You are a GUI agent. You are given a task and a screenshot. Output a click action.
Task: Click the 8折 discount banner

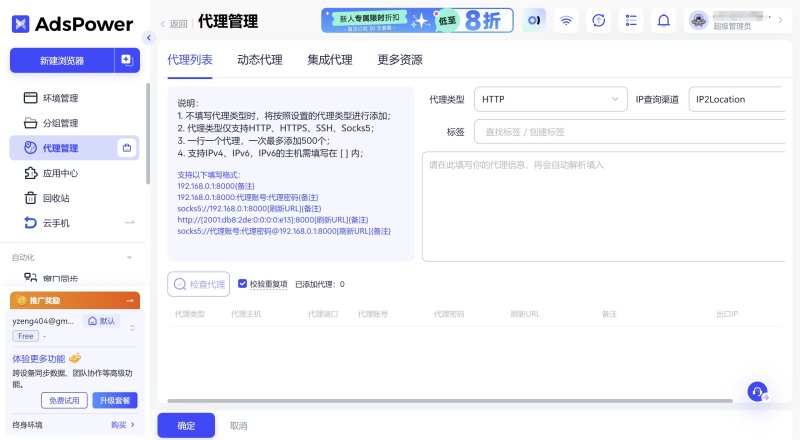(x=417, y=20)
